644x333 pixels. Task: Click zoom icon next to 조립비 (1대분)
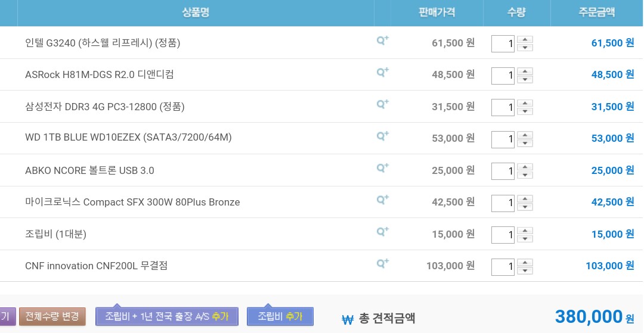(382, 232)
